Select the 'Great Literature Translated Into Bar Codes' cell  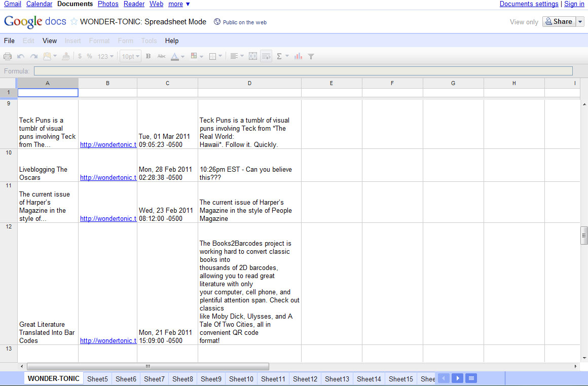tap(48, 284)
